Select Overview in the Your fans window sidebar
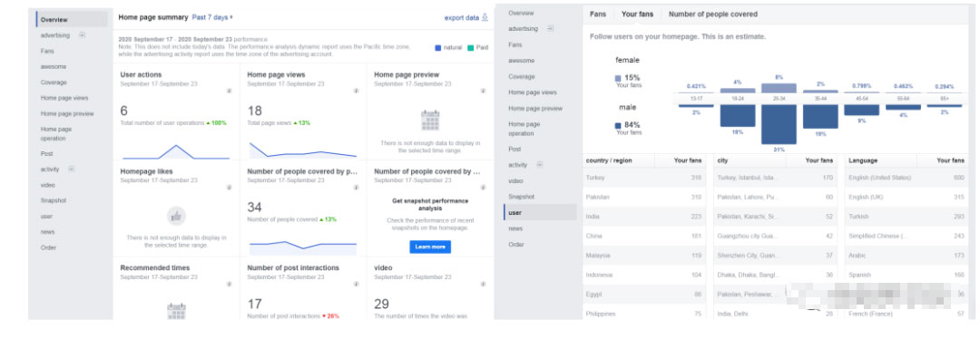 521,13
